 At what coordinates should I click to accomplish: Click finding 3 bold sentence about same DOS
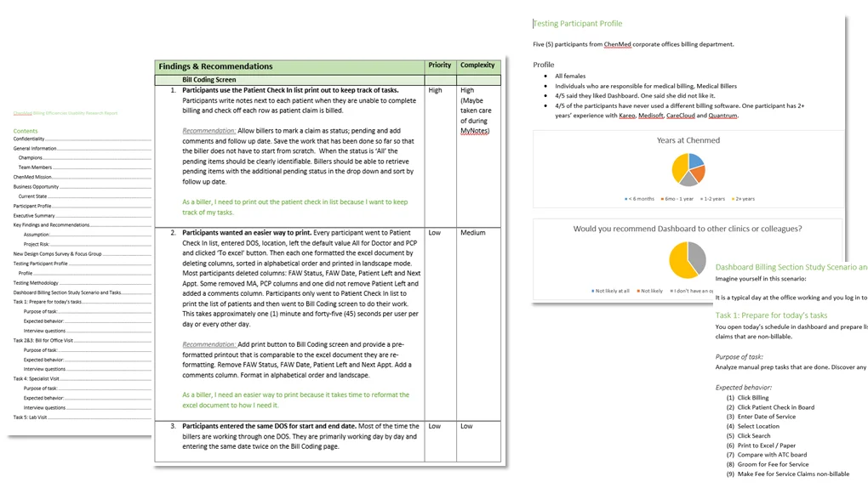pyautogui.click(x=269, y=426)
